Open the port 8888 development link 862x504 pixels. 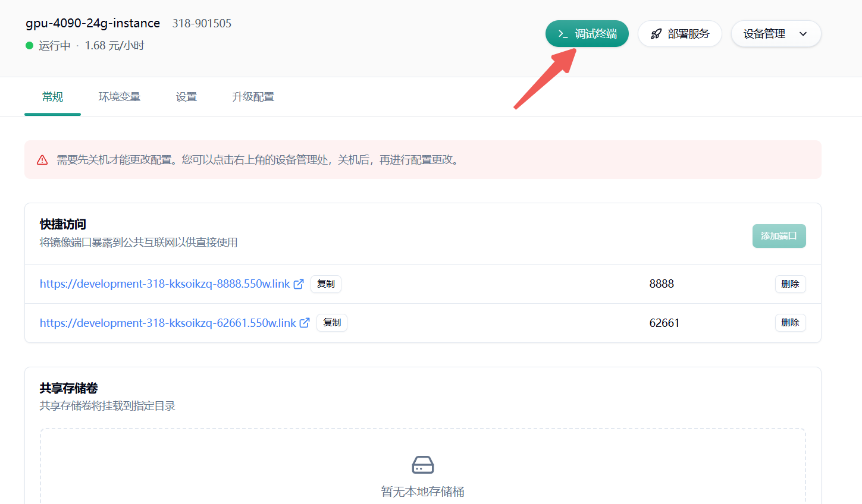(165, 284)
